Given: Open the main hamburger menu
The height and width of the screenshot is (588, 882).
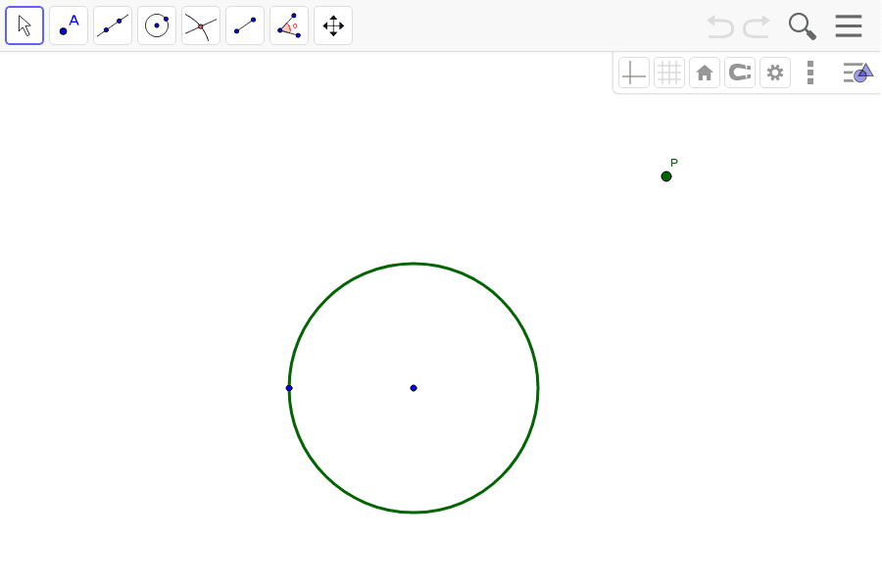Looking at the screenshot, I should click(849, 25).
